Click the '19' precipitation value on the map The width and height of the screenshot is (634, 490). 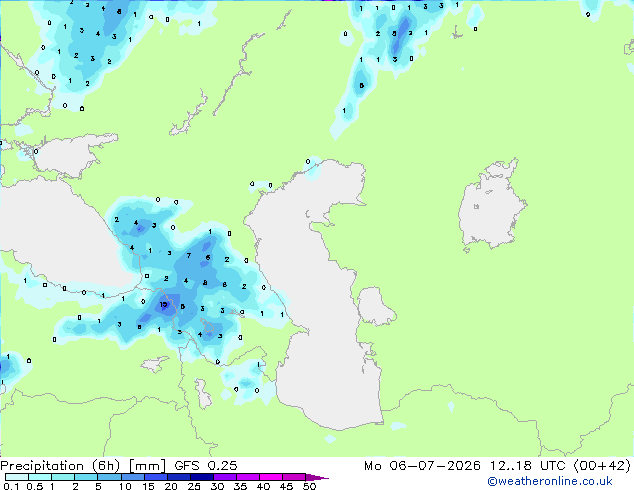click(164, 305)
